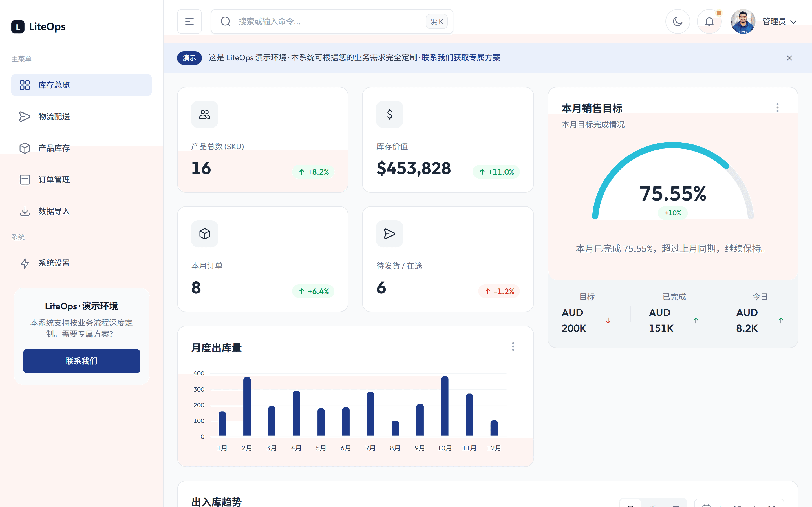Open the 月度出库量 chart options menu
The height and width of the screenshot is (507, 812).
point(513,346)
